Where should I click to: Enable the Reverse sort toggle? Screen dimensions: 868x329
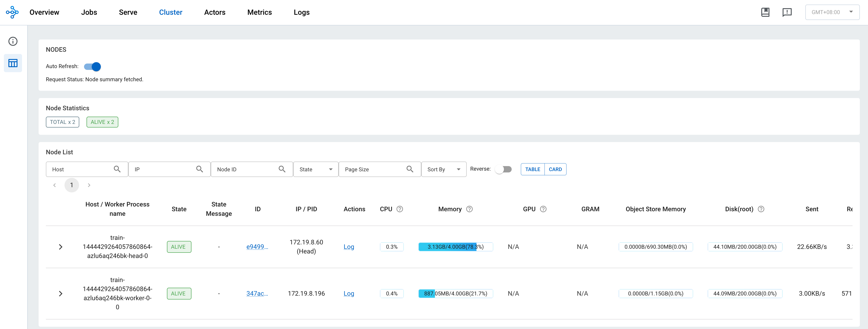pos(503,169)
